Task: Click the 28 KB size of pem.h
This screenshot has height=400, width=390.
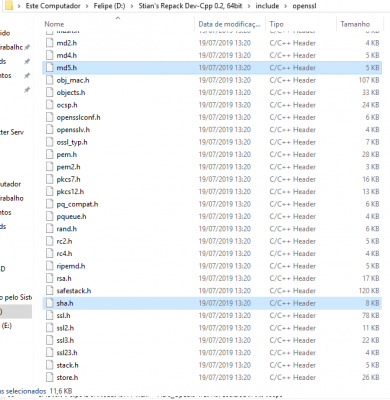Action: click(371, 155)
